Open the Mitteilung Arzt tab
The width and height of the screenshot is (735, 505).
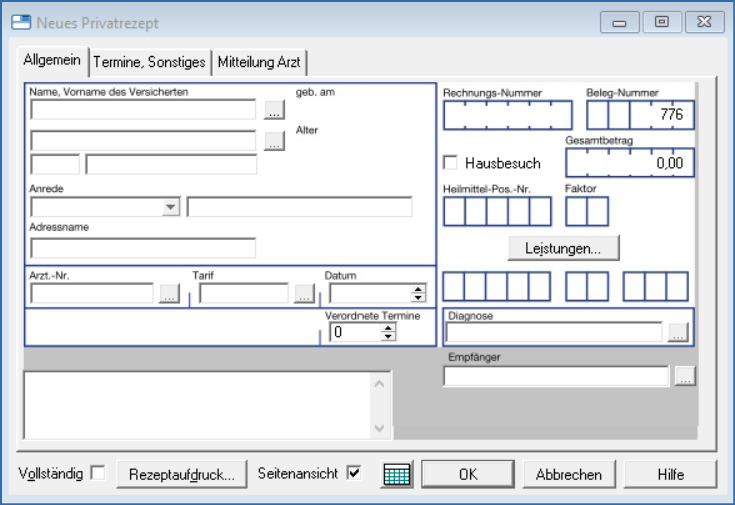coord(259,62)
